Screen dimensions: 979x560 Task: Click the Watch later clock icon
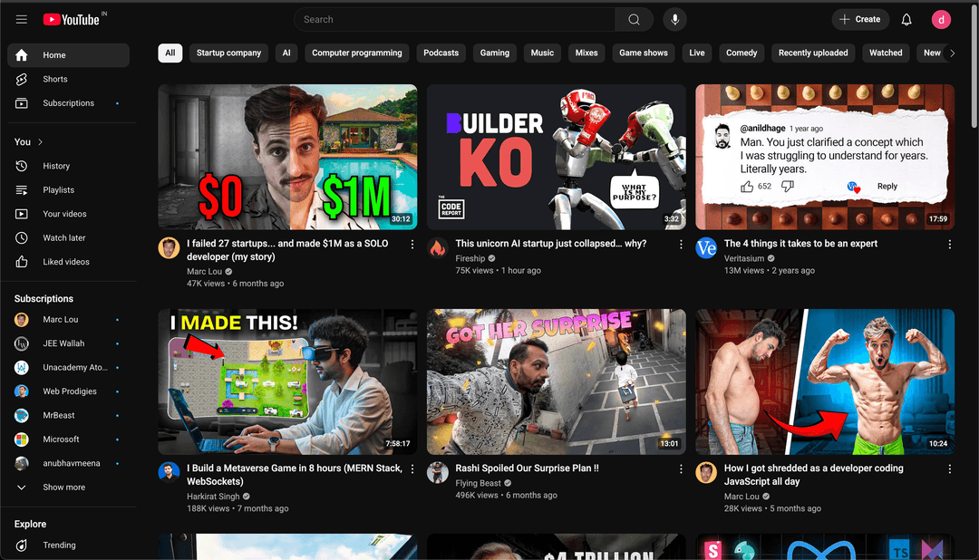(x=21, y=237)
